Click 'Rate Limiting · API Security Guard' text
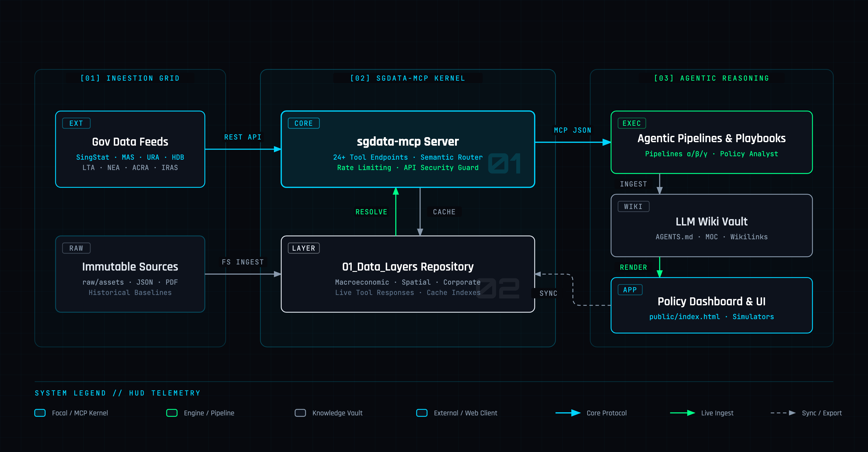868x452 pixels. (408, 168)
